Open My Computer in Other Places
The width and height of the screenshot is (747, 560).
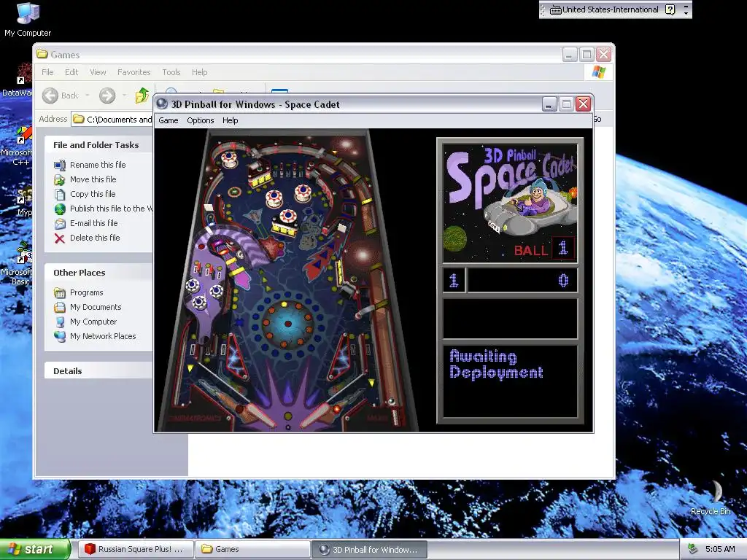(93, 322)
